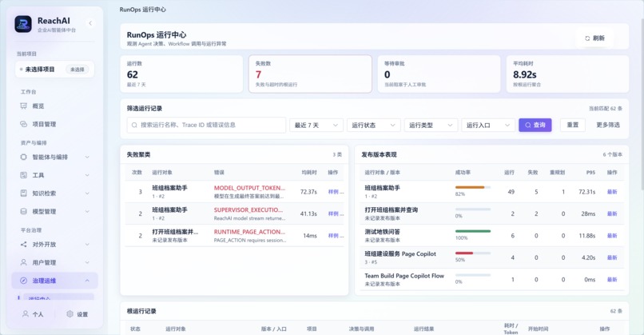Click the 失败数 7 statistics card
The height and width of the screenshot is (335, 644).
(x=310, y=74)
